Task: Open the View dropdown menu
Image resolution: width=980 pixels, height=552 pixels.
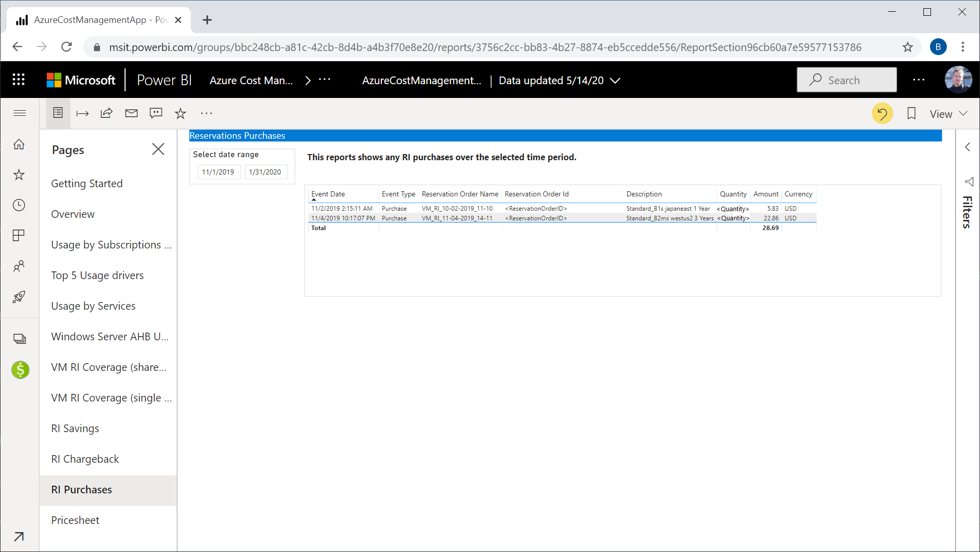Action: coord(948,114)
